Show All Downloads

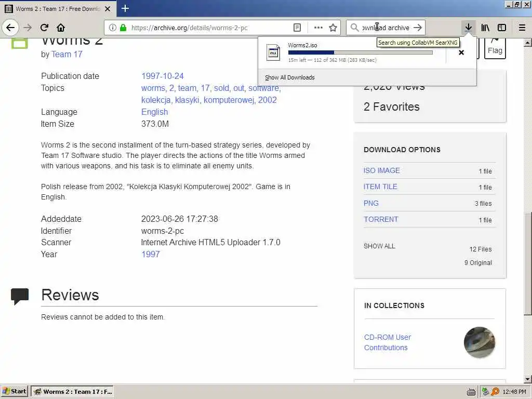point(290,77)
